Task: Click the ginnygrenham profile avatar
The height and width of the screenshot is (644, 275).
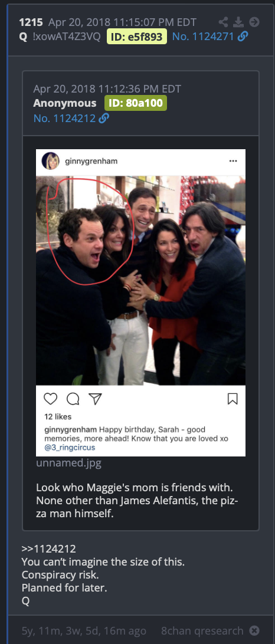Action: [x=51, y=161]
